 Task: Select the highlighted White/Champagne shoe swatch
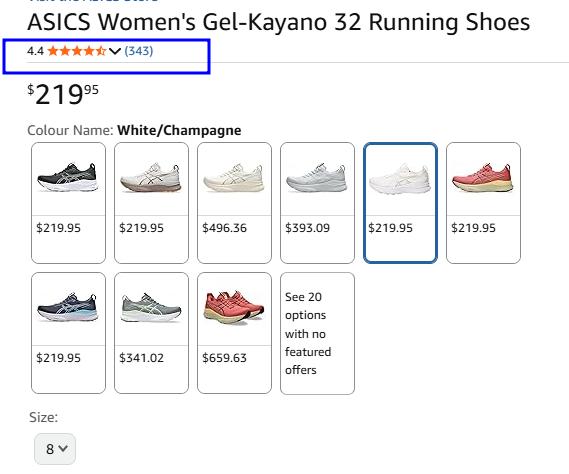(400, 203)
